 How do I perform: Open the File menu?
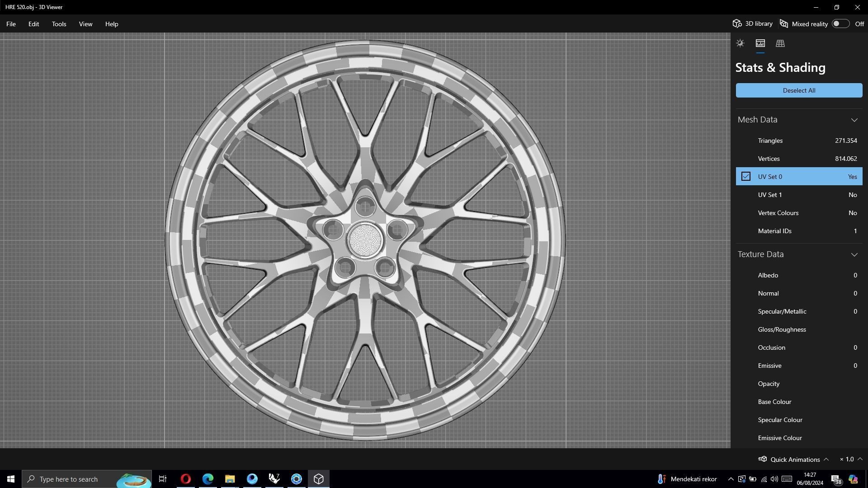click(x=11, y=24)
